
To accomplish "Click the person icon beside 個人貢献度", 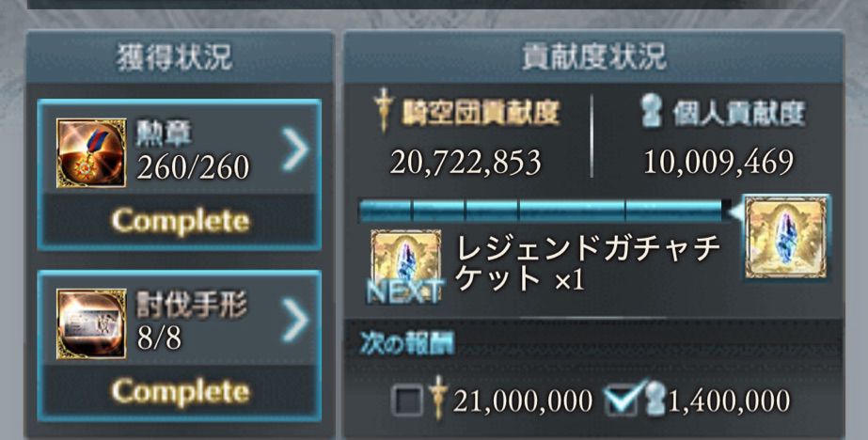I will pos(653,113).
